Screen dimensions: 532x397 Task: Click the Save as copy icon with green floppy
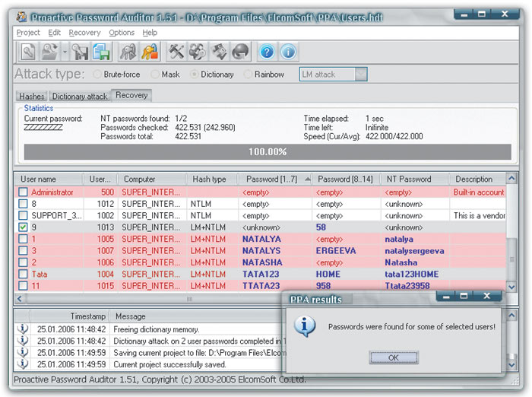click(101, 52)
